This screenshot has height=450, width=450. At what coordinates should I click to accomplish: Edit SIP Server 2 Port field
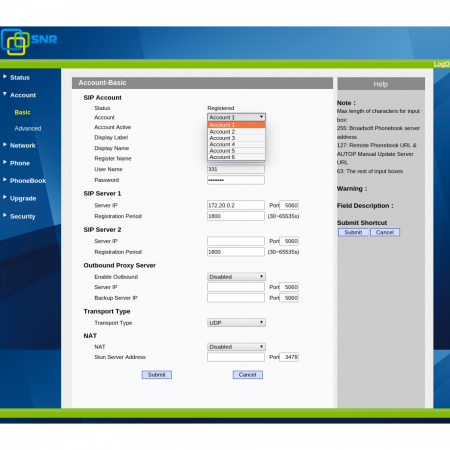point(289,241)
